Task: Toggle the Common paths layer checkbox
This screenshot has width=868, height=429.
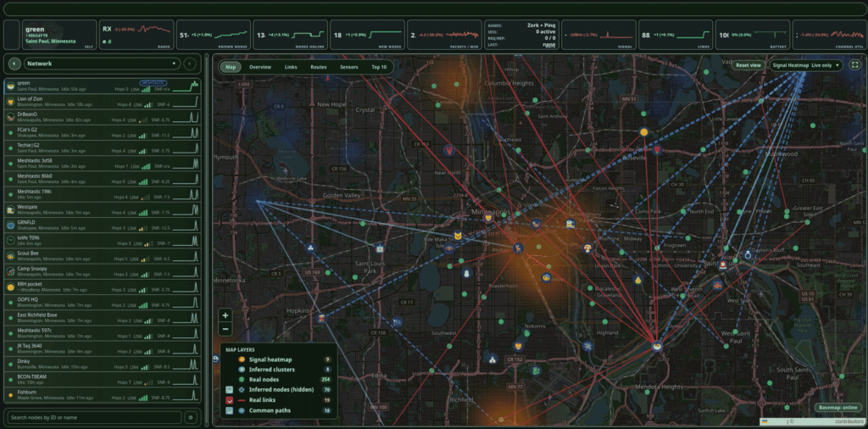Action: 230,410
